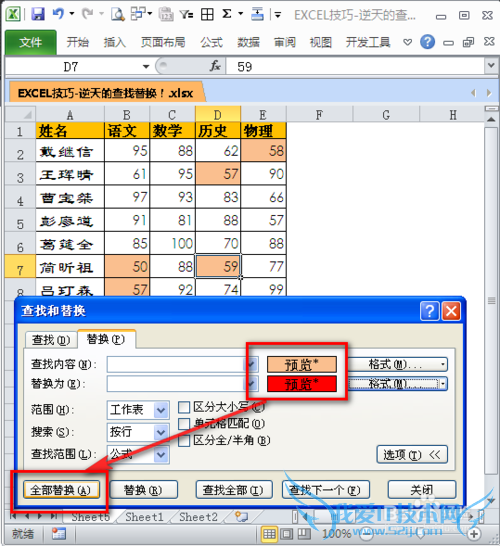Open the 公式 ribbon tab
500x546 pixels.
click(211, 42)
